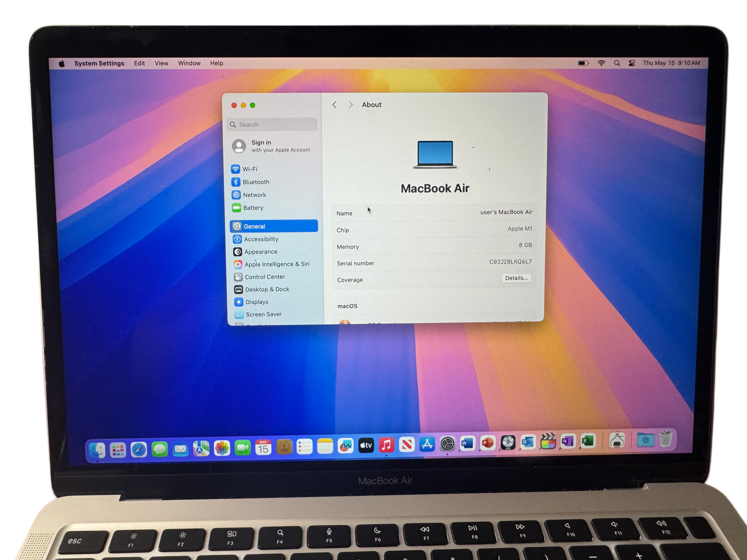This screenshot has height=560, width=747.
Task: Sign in with your Apple Account
Action: click(x=272, y=146)
